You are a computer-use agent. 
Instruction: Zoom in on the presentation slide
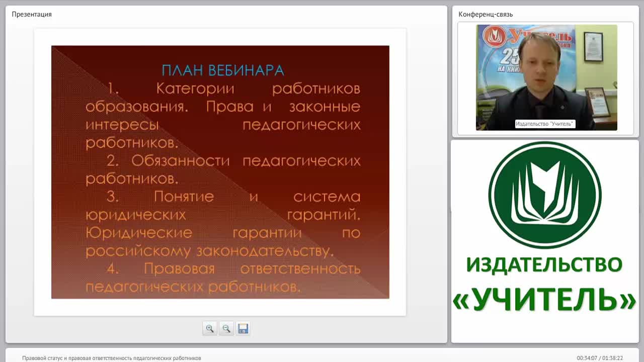(x=210, y=328)
